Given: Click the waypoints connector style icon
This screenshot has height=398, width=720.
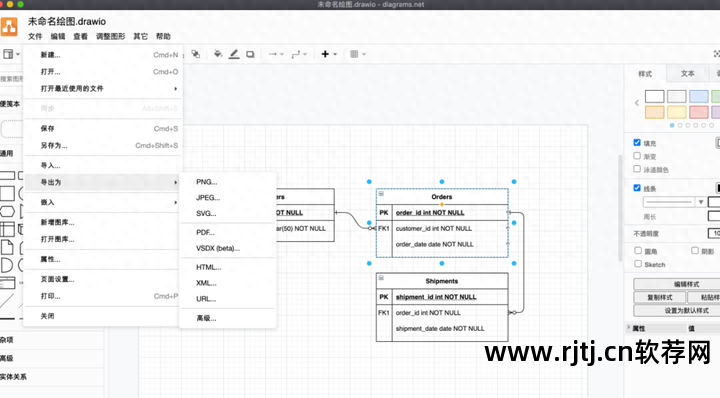Looking at the screenshot, I should [x=296, y=54].
